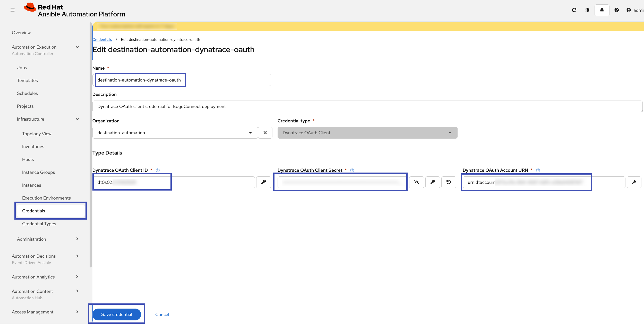Click the undo icon beside Client Secret
This screenshot has height=324, width=644.
click(x=449, y=182)
